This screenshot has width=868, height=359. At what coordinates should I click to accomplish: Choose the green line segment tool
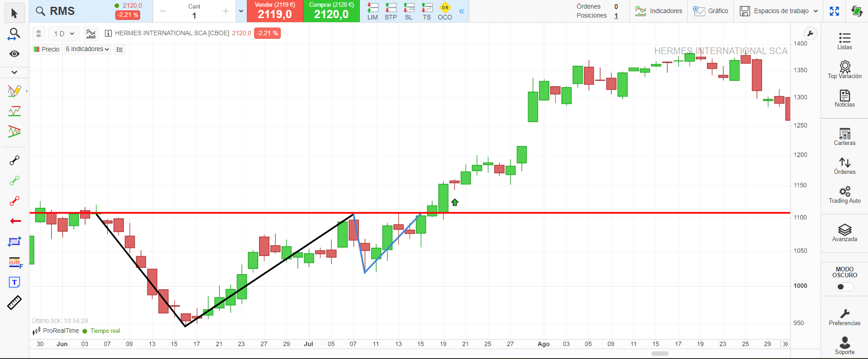14,181
